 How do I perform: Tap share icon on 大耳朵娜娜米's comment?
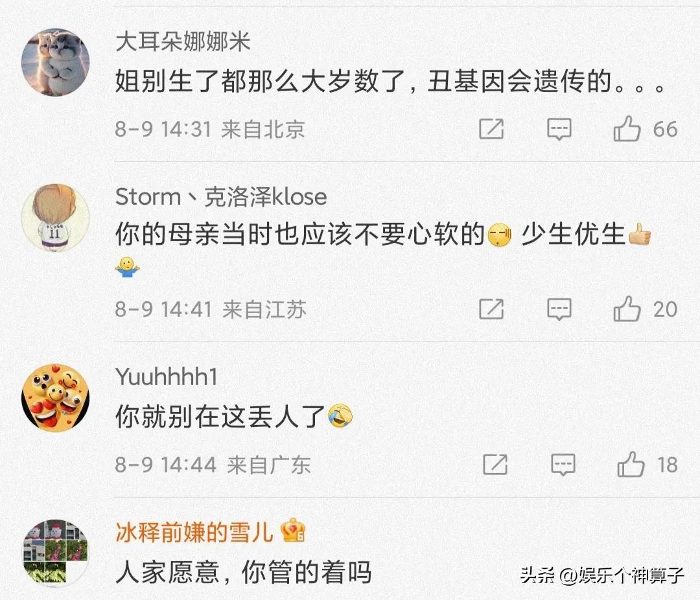click(491, 129)
